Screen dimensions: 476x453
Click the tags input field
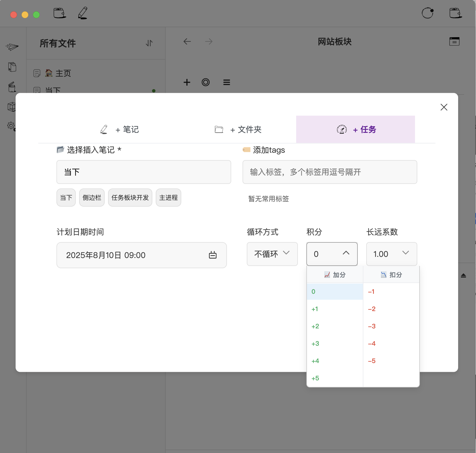point(330,172)
